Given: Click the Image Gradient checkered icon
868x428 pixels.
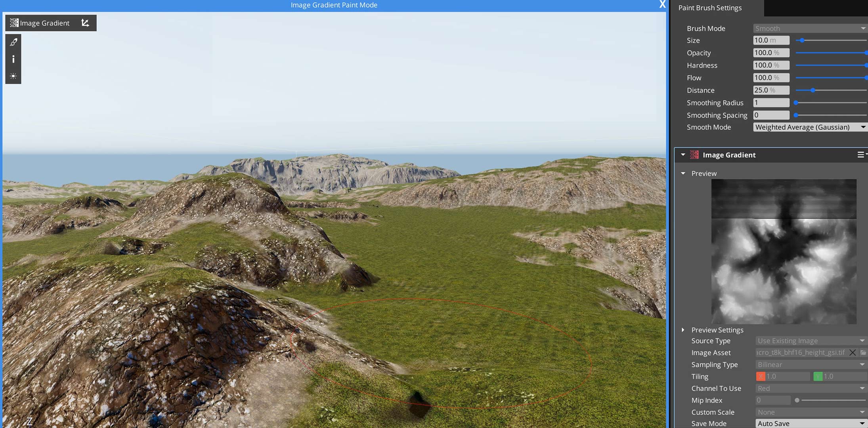Looking at the screenshot, I should point(13,23).
